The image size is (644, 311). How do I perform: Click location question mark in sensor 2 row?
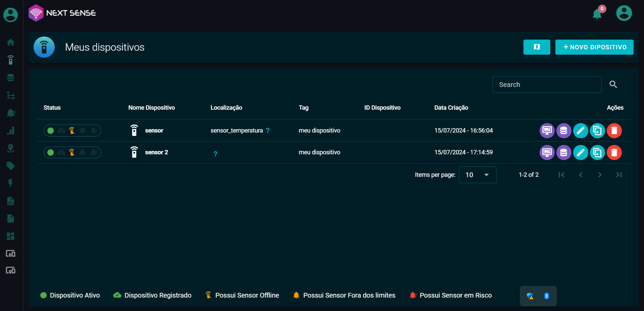215,154
